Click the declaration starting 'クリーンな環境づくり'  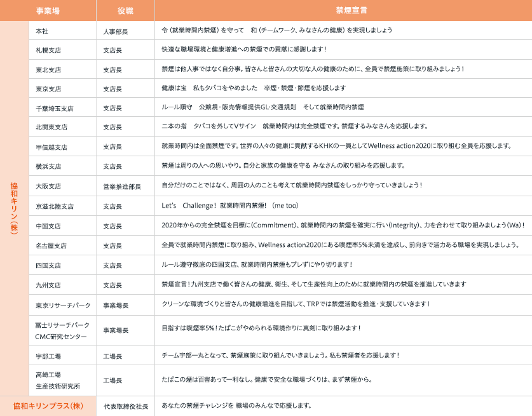pos(296,304)
